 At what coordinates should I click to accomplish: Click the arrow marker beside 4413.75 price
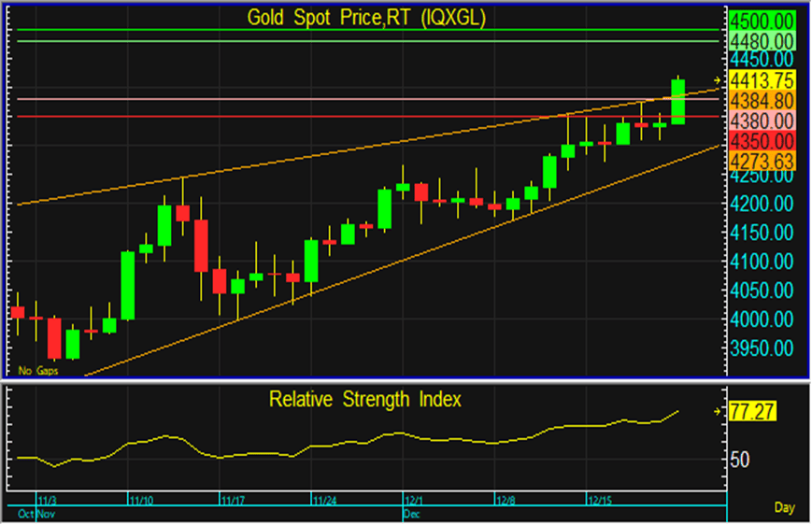click(718, 79)
